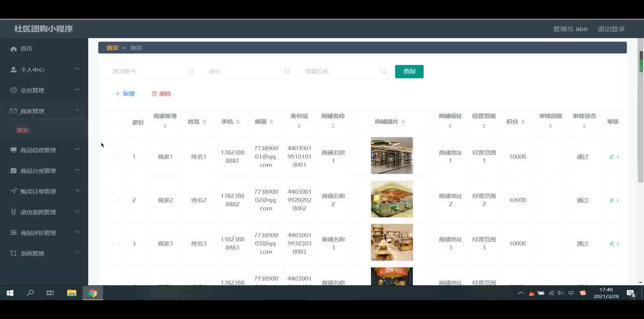644x319 pixels.
Task: Select 商家 submenu item in sidebar
Action: click(22, 130)
